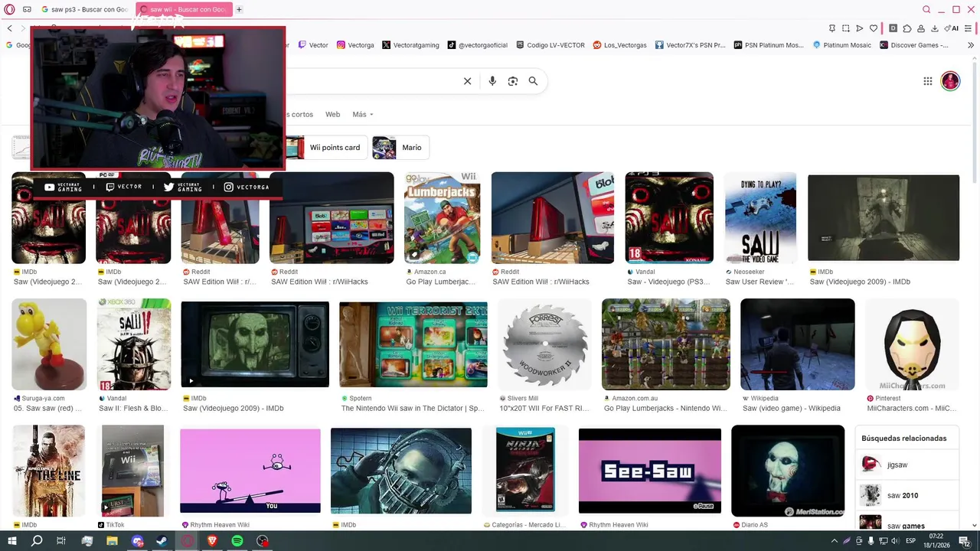
Task: Select 'saw wii' browser tab
Action: 183,10
